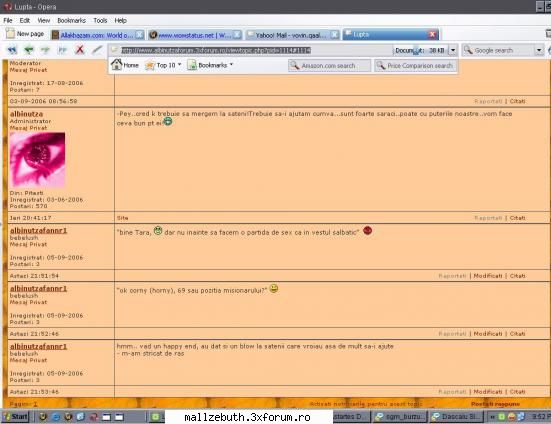Click the red Stop loading icon

click(80, 50)
